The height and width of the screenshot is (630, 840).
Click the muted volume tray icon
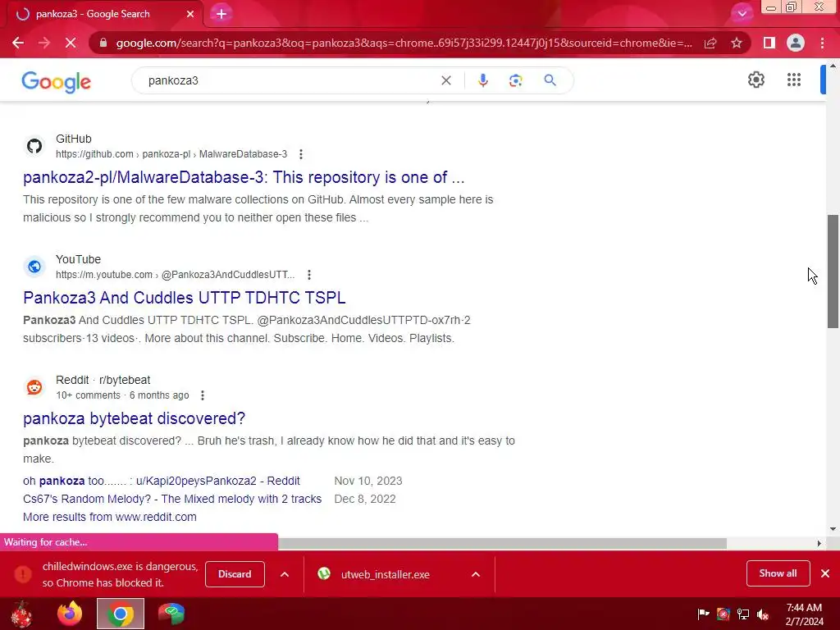pos(763,614)
